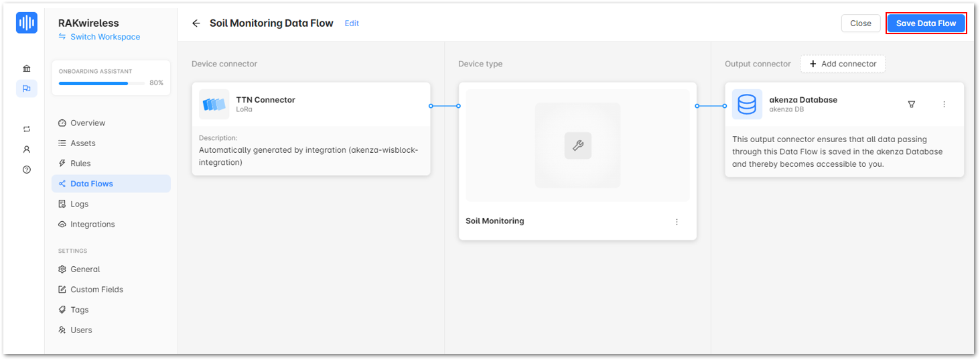Click the akenza Database cylinder icon
This screenshot has width=980, height=360.
click(x=747, y=105)
